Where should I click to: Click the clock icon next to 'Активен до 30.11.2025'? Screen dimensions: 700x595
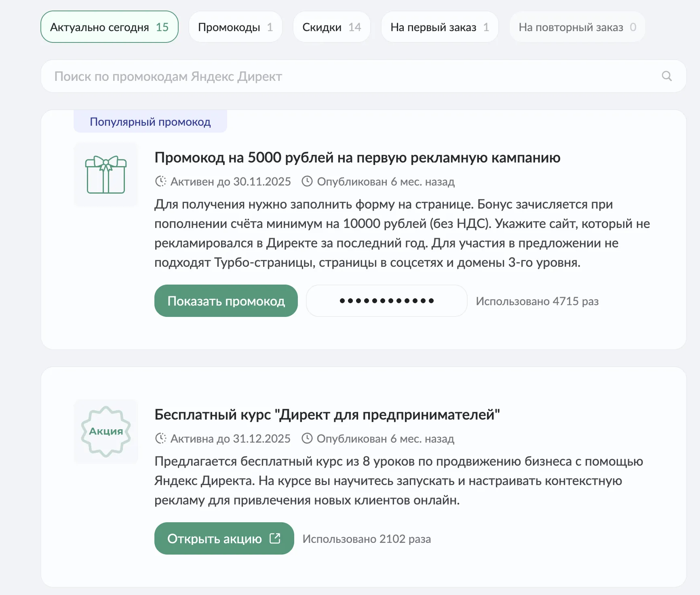click(160, 181)
